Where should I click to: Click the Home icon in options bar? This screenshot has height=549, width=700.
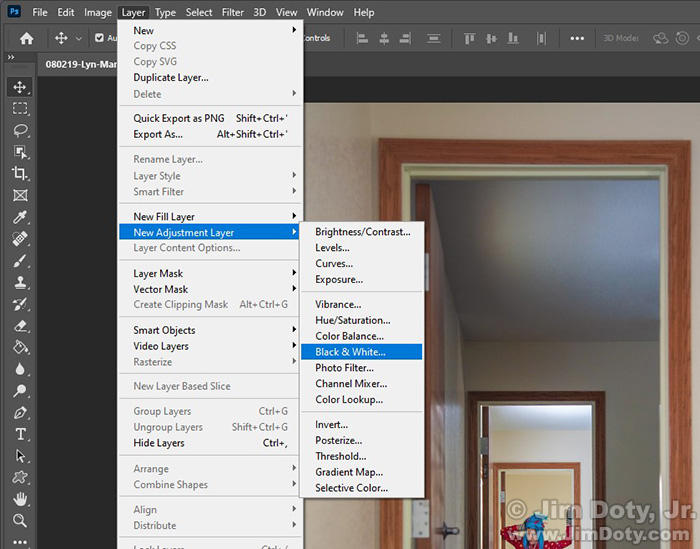coord(27,38)
